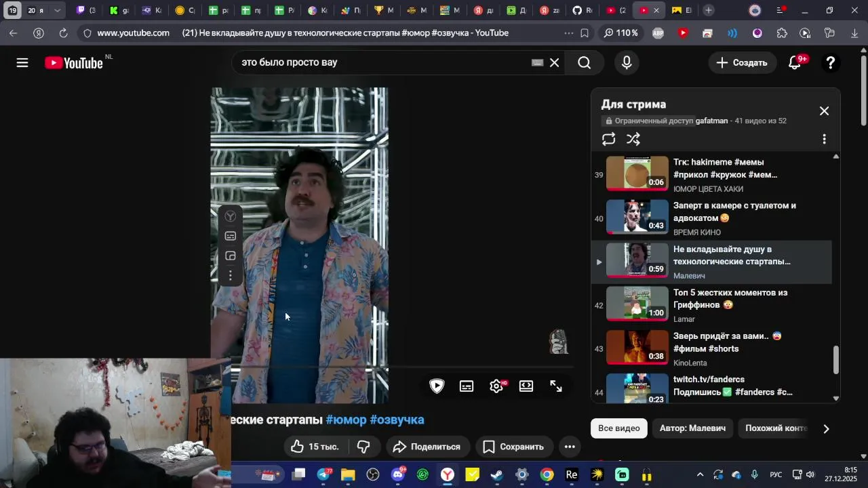Open playlist item twitch.tv/fandercs
The image size is (868, 488).
point(712,388)
